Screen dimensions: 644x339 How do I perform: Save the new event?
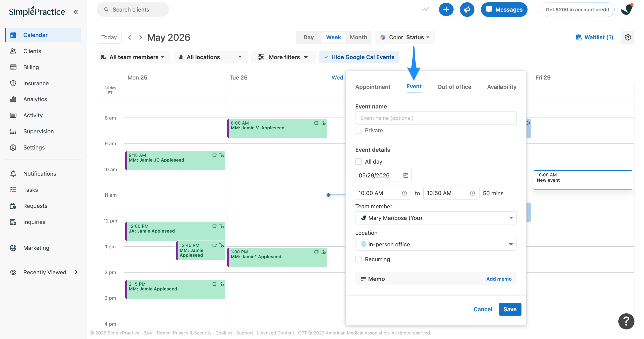coord(510,309)
